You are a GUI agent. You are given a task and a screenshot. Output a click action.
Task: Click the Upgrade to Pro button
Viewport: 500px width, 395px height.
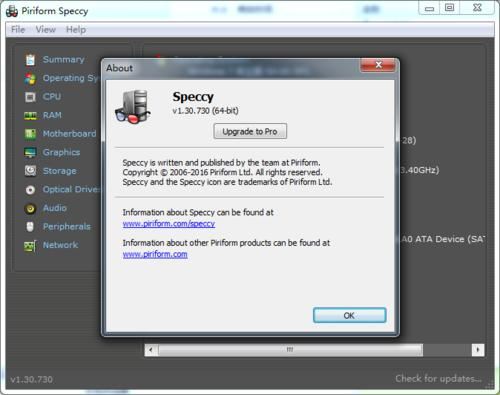[x=250, y=131]
